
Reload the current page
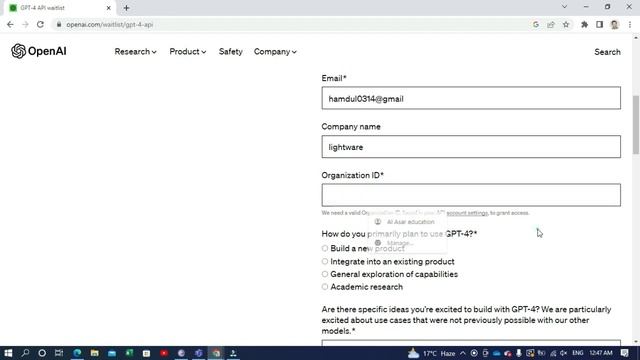(x=40, y=24)
